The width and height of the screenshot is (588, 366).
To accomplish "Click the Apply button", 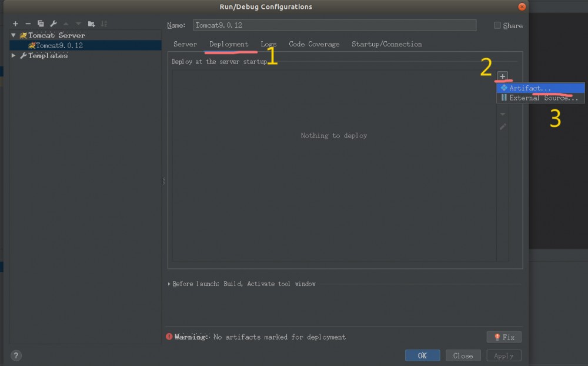I will pos(503,355).
